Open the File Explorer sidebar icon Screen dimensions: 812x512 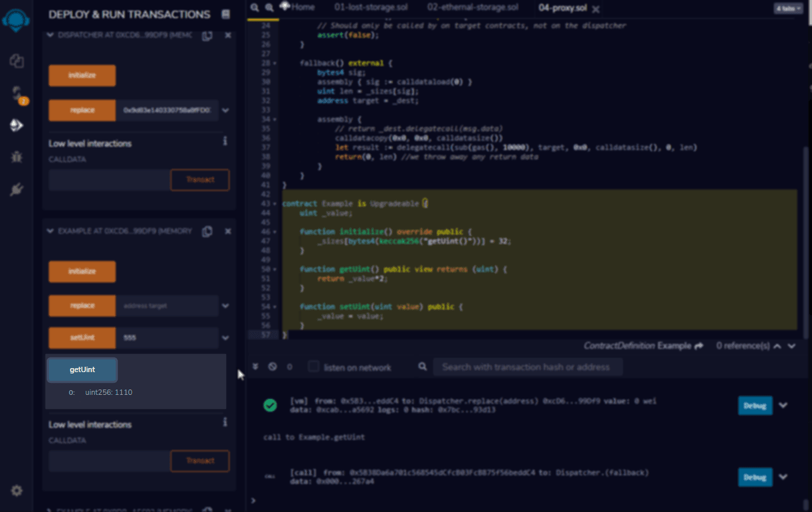[x=17, y=61]
